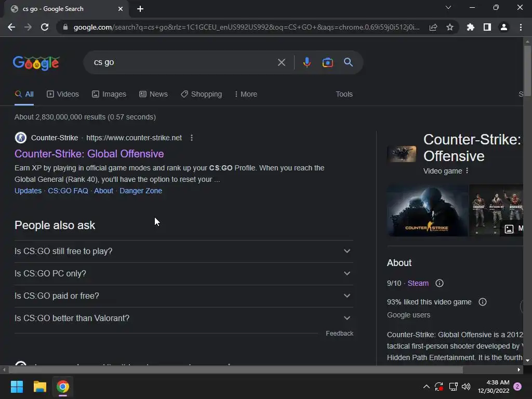Viewport: 532px width, 399px height.
Task: Click https://www.counter-strike.net URL text
Action: pyautogui.click(x=134, y=138)
